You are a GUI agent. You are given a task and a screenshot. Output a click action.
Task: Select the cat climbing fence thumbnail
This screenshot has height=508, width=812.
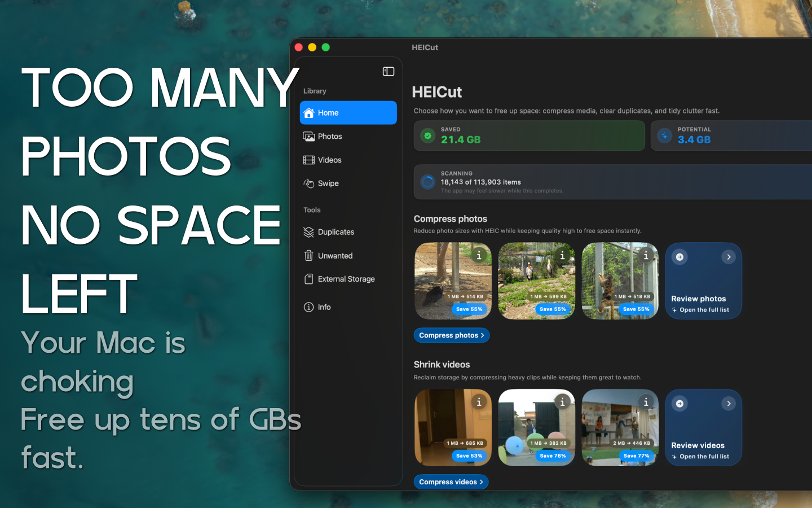[620, 281]
